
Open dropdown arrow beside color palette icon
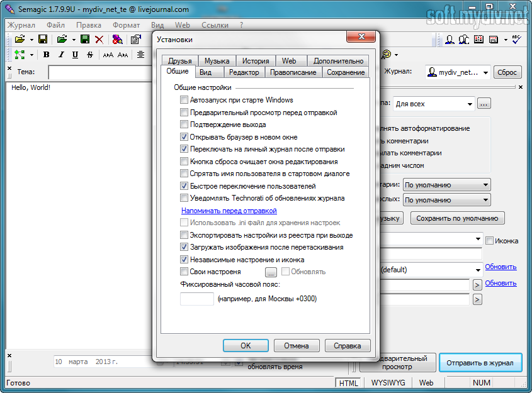point(396,55)
